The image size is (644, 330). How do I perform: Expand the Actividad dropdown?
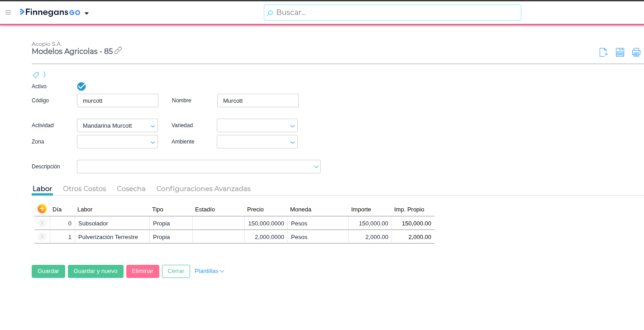[x=153, y=126]
